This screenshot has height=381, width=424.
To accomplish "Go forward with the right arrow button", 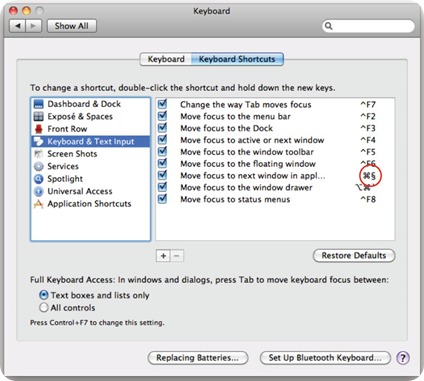I will pos(33,26).
